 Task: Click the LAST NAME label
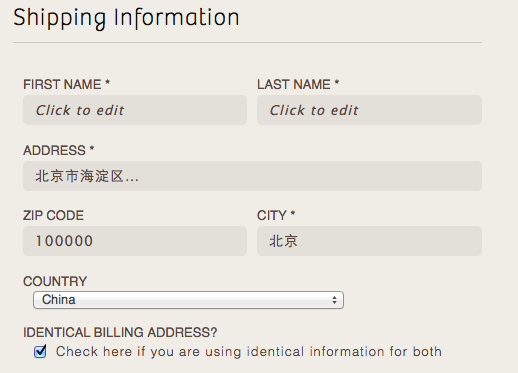[294, 84]
